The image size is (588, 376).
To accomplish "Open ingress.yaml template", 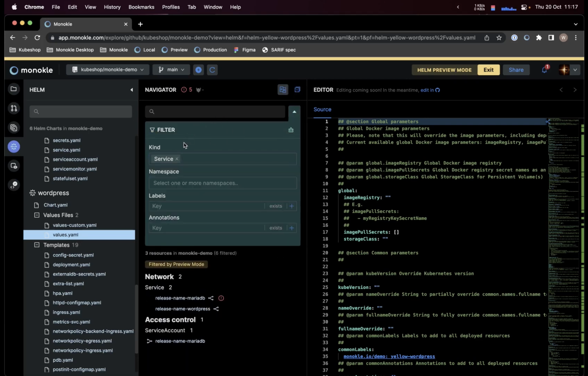I will (x=66, y=312).
